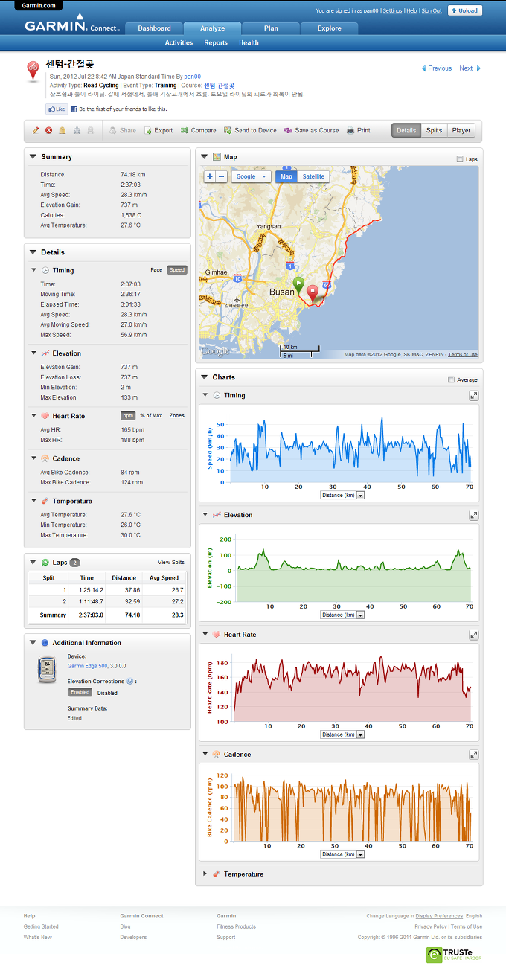Click the red end marker on map
This screenshot has height=980, width=506.
coord(313,292)
